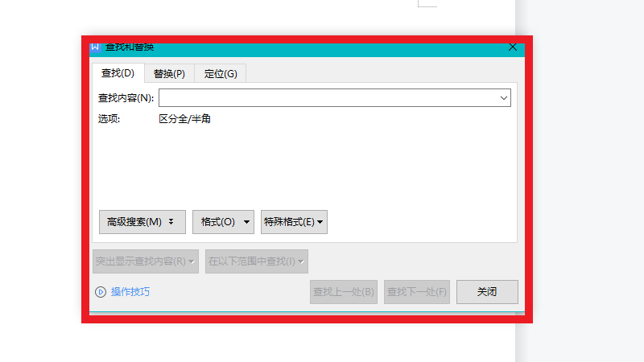The image size is (644, 362).
Task: Expand the 查找内容 history dropdown arrow
Action: [x=504, y=98]
